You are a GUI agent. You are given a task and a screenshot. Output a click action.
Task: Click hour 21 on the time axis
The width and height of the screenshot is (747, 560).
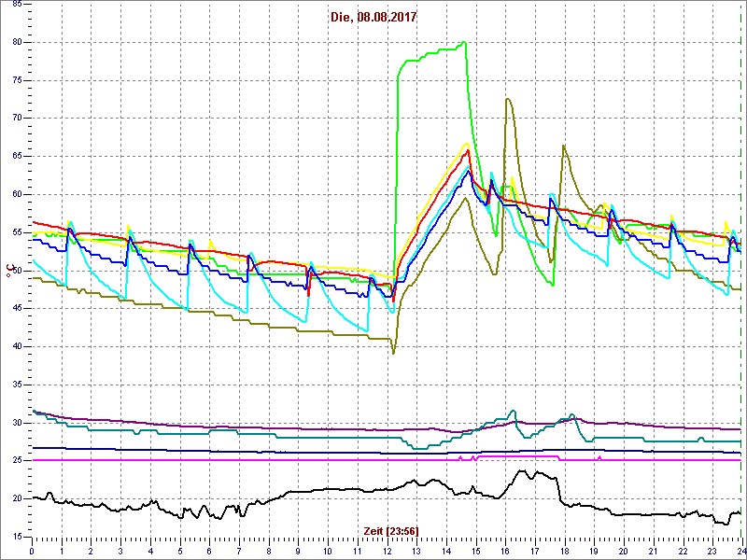653,551
